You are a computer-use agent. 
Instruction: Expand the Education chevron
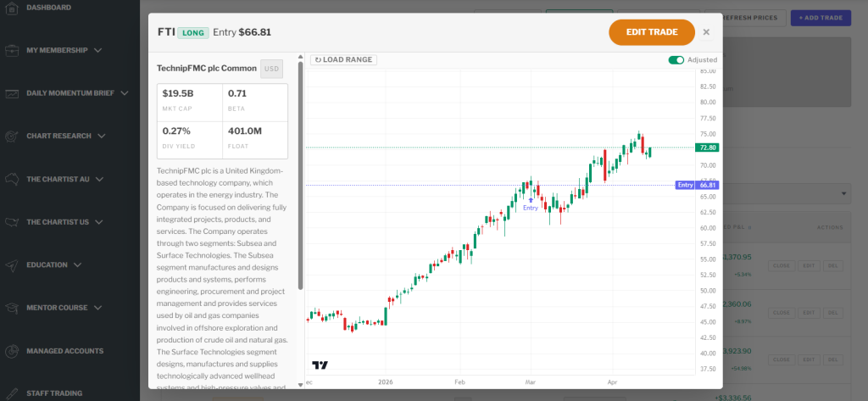coord(77,265)
